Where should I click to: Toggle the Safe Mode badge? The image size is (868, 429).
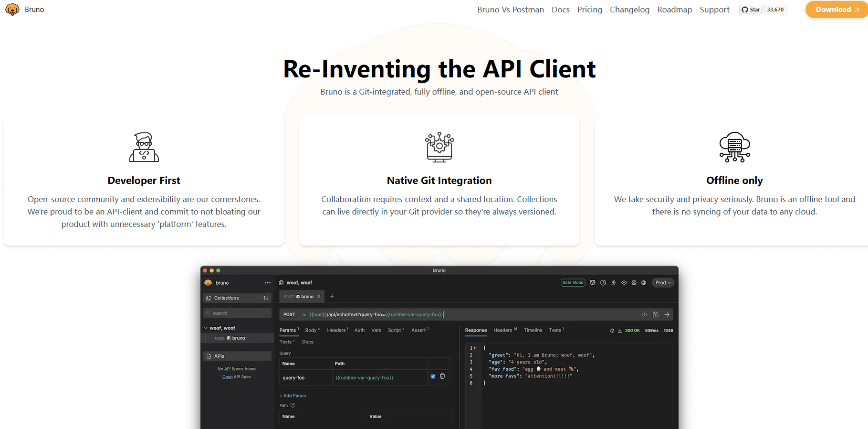pyautogui.click(x=573, y=283)
